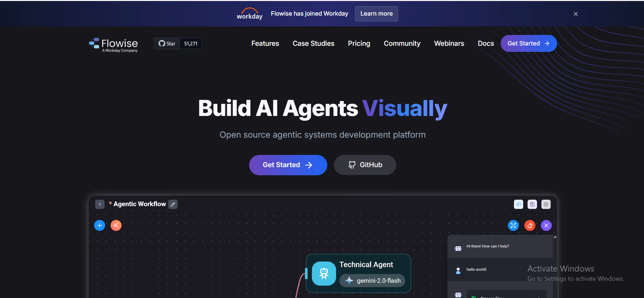Click the user avatar beside hello world!
Viewport: 644px width, 298px height.
coord(458,270)
